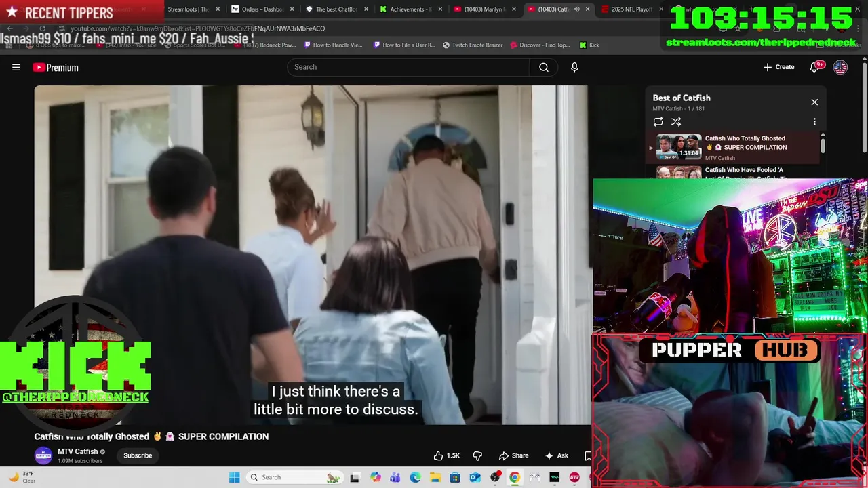Switch to Google Chrome in the taskbar
The width and height of the screenshot is (868, 488).
[x=515, y=477]
